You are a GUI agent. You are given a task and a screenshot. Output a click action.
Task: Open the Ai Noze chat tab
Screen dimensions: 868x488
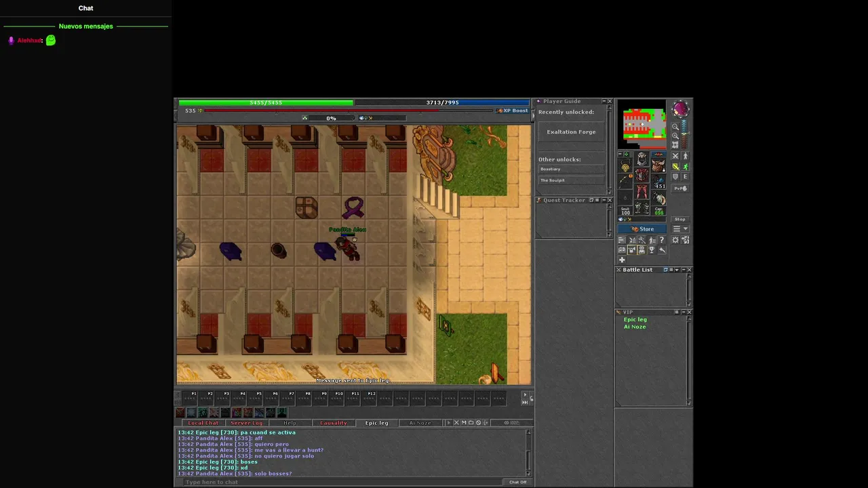coord(420,423)
